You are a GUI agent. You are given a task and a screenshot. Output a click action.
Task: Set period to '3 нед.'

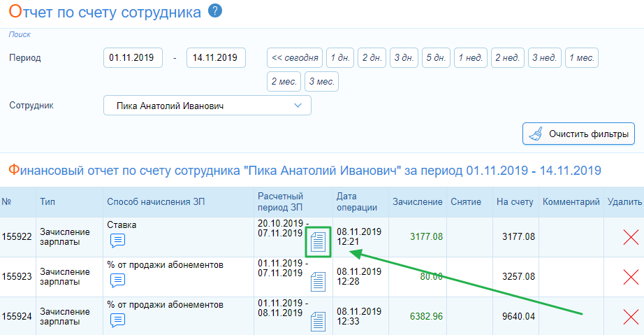click(545, 57)
